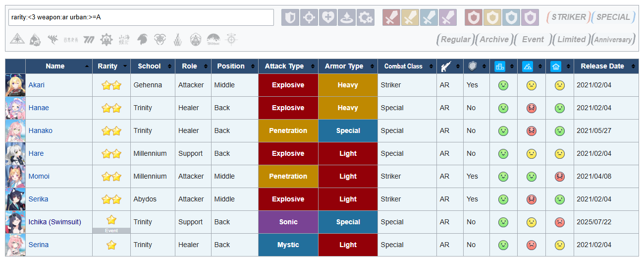Filter by Hyakkiyako kanji school emblem
This screenshot has height=261, width=644.
pos(71,39)
